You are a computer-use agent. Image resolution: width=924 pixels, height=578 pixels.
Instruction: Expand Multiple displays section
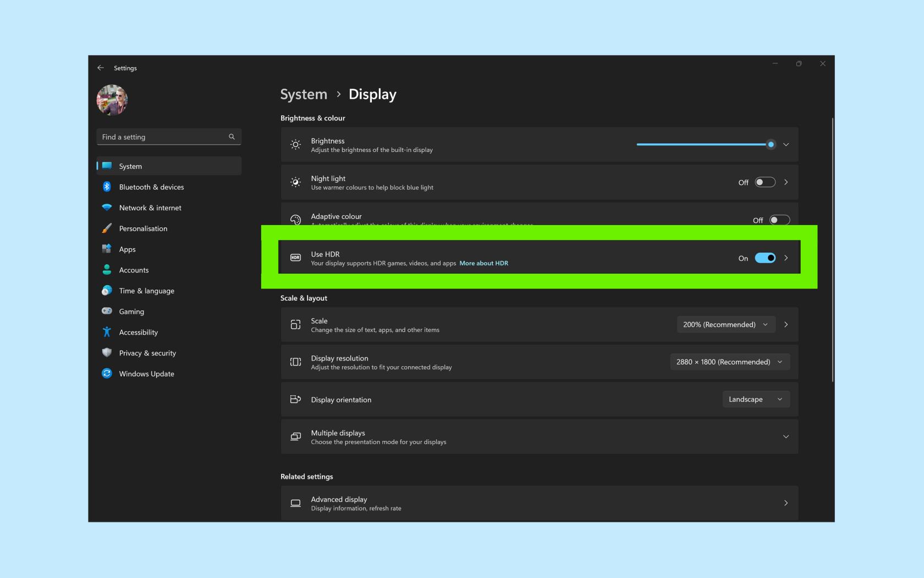click(786, 437)
